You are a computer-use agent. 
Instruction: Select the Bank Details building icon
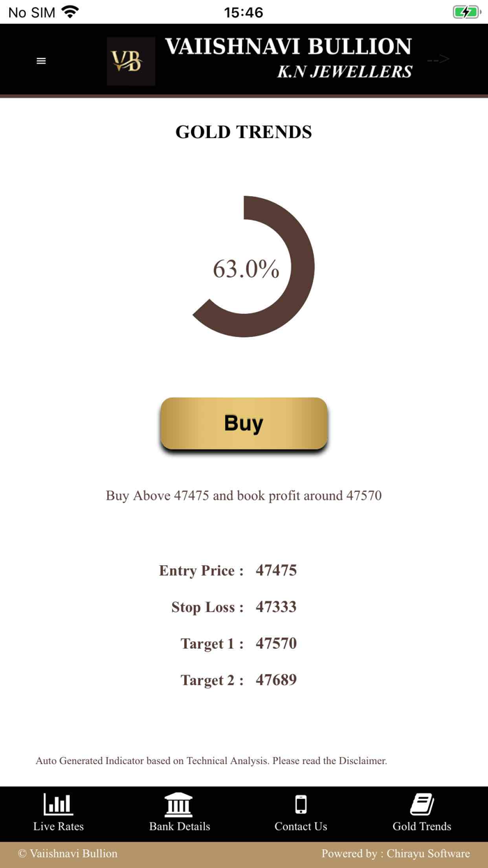[179, 805]
